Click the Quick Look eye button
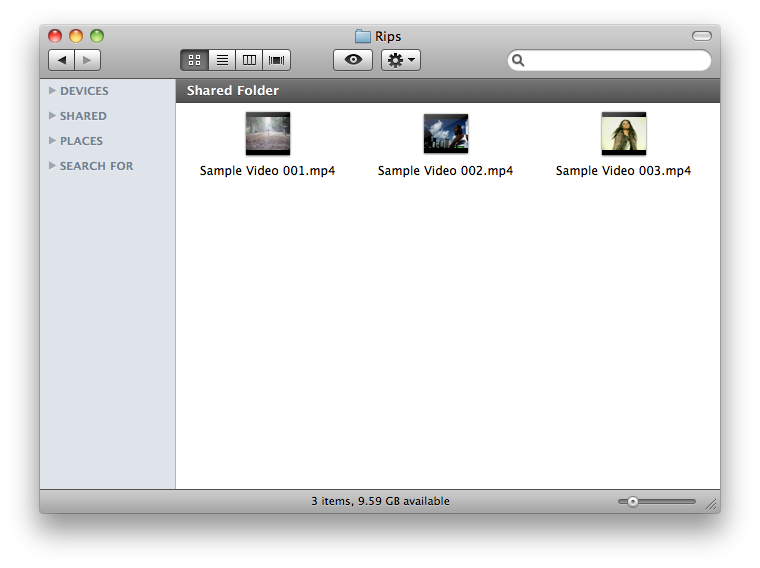 (x=352, y=60)
